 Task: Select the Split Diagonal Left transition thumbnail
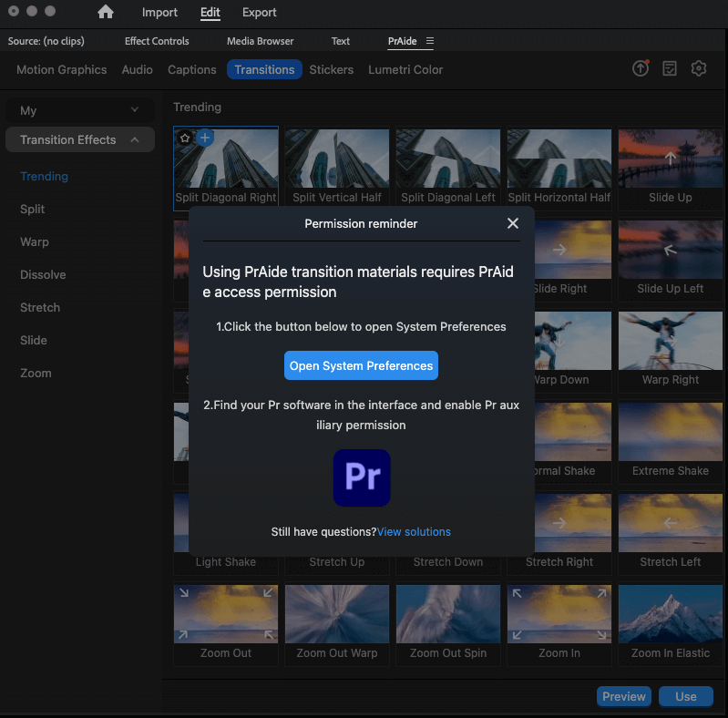click(448, 159)
